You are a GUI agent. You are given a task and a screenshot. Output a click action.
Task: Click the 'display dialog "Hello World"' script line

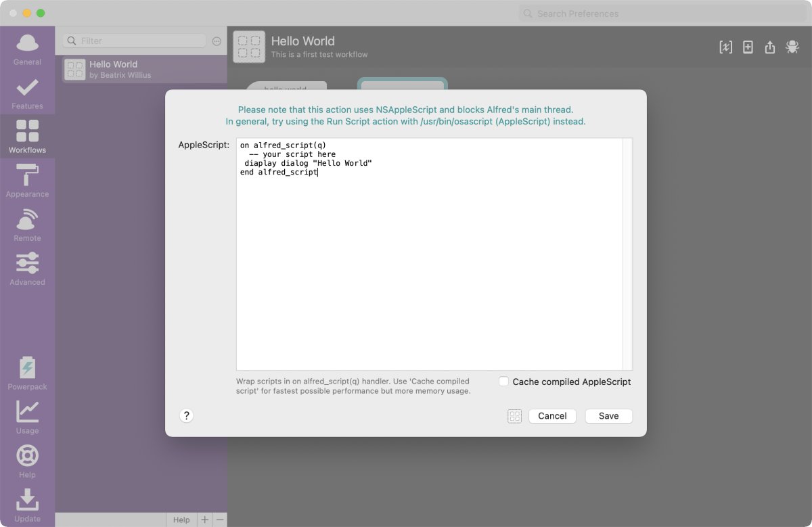tap(308, 163)
